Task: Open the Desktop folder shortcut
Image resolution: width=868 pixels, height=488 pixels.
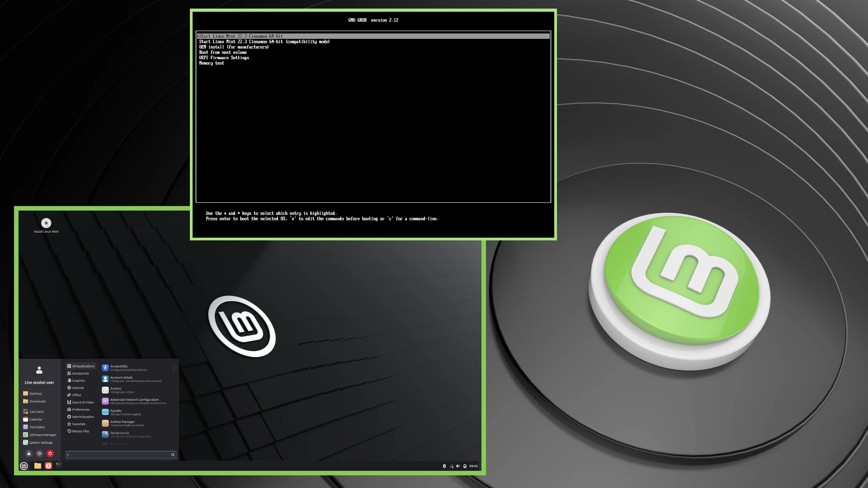Action: (33, 394)
